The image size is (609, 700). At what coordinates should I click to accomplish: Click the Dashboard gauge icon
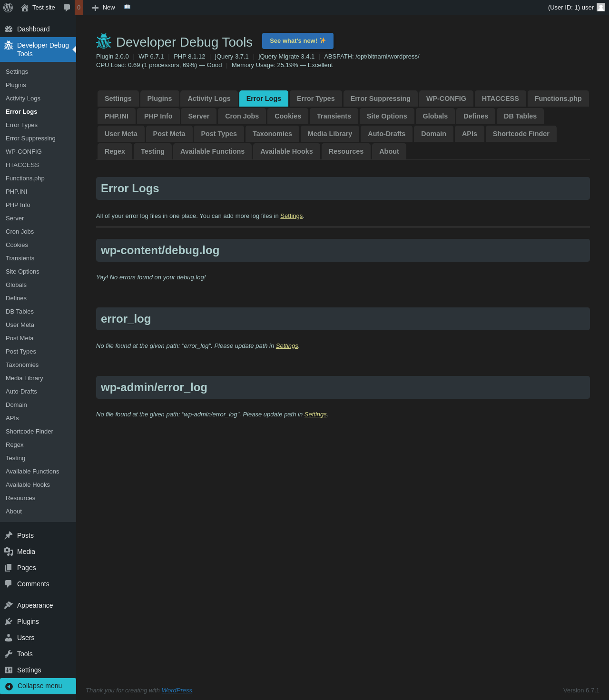9,29
